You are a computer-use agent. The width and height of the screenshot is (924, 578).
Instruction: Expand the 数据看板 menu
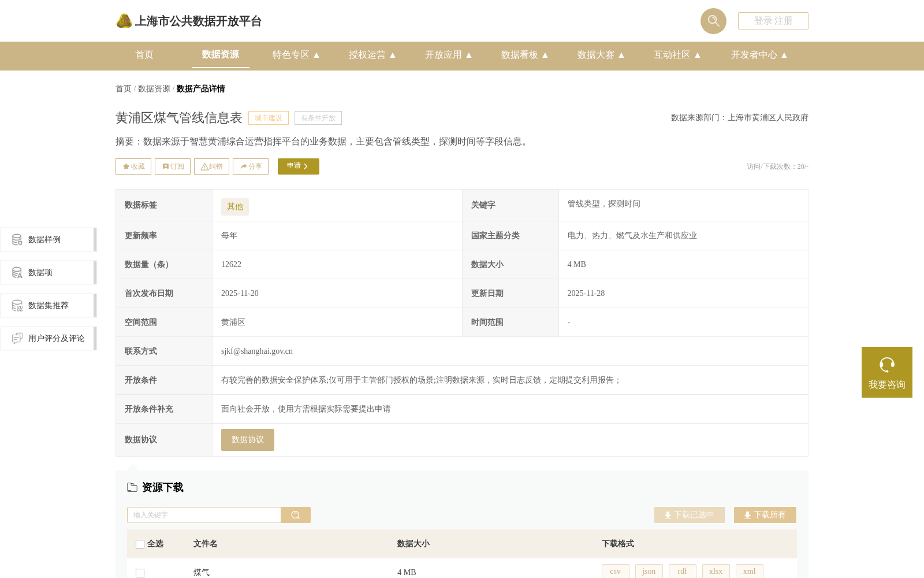pyautogui.click(x=524, y=55)
